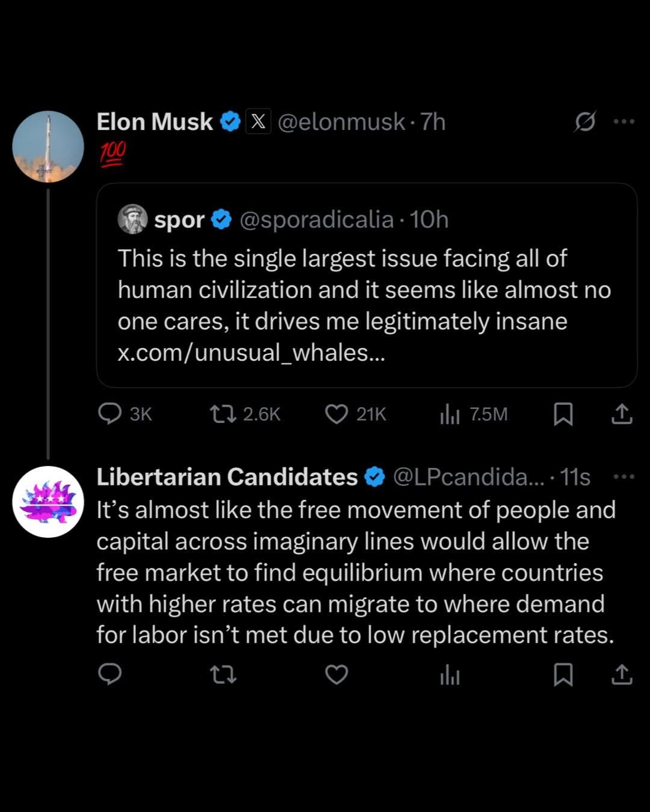The width and height of the screenshot is (650, 812).
Task: View analytics showing 7.5M views
Action: (450, 414)
